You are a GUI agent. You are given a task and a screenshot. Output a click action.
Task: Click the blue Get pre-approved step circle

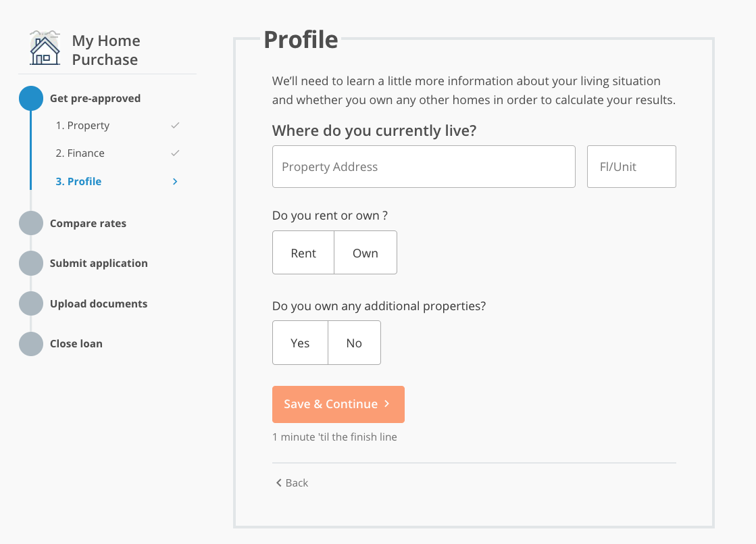click(x=31, y=99)
